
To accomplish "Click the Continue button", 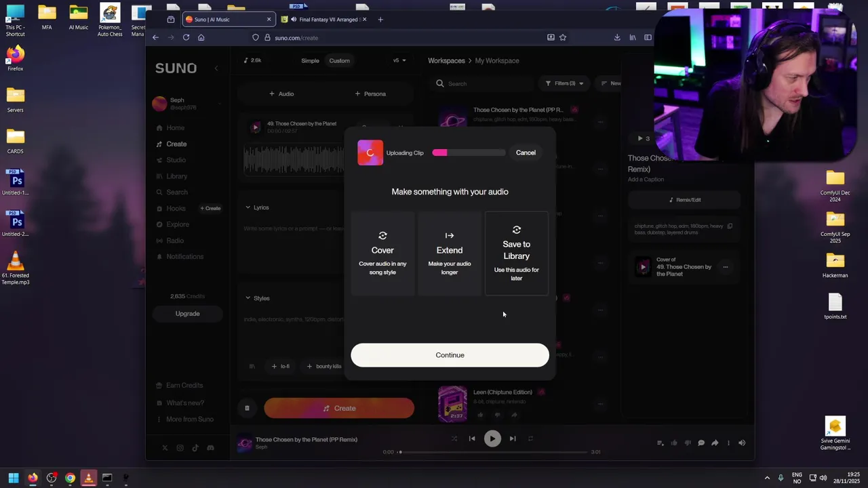I will pyautogui.click(x=450, y=355).
